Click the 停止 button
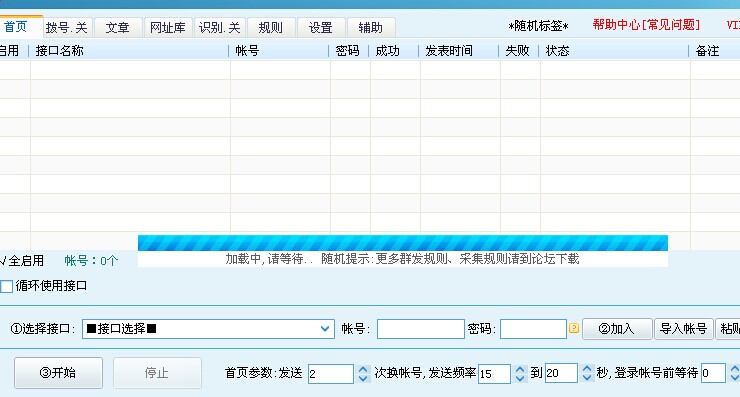Viewport: 740px width, 397px height. coord(157,372)
